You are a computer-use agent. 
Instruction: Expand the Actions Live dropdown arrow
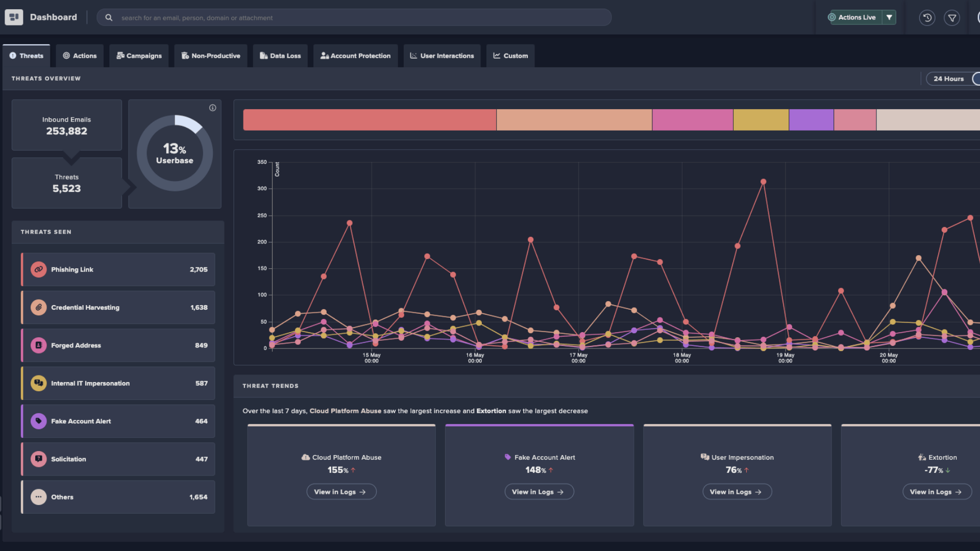click(889, 17)
